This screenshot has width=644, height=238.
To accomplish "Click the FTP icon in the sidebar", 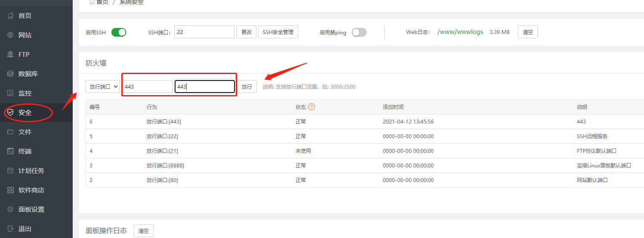I will (x=11, y=54).
